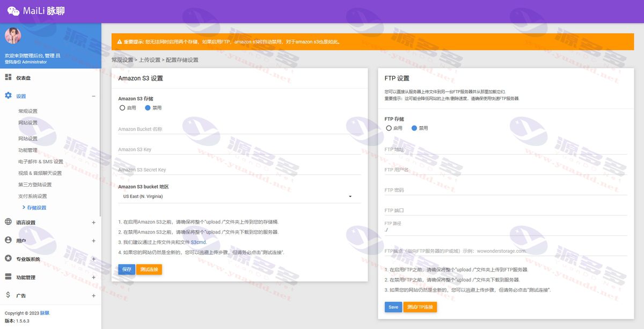Expand 用户 with its plus sign

[x=93, y=241]
